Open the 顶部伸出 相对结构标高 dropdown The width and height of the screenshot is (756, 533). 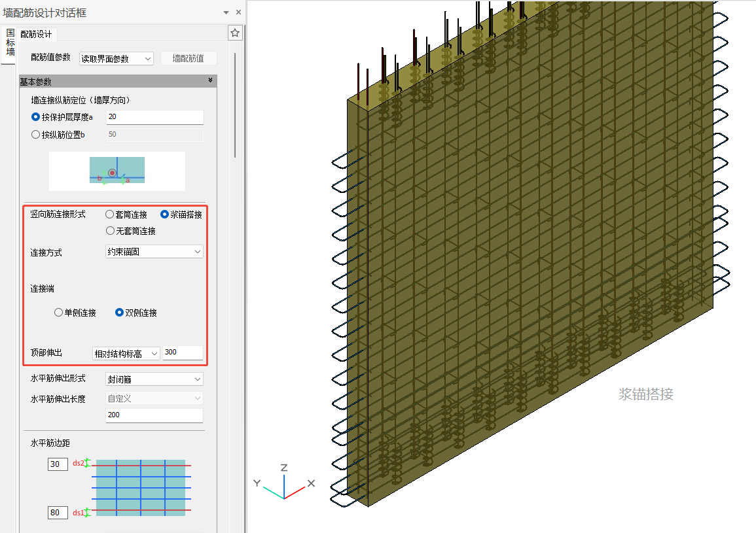click(x=126, y=353)
